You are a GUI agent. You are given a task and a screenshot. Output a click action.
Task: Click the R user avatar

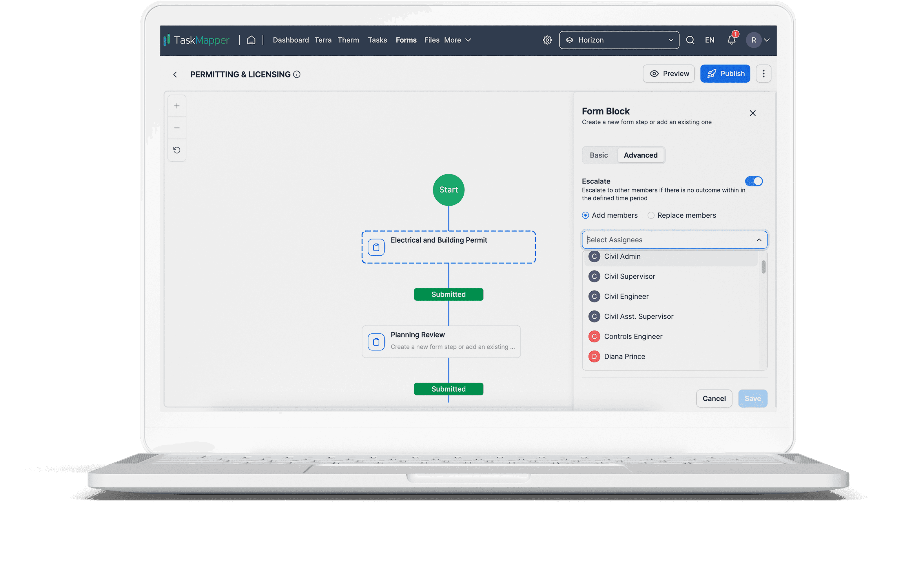tap(753, 40)
